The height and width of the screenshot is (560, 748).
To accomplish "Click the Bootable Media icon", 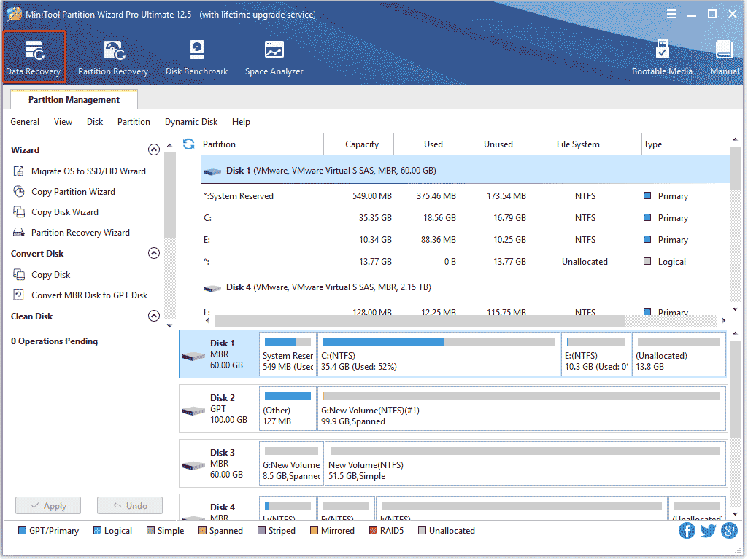I will tap(663, 57).
